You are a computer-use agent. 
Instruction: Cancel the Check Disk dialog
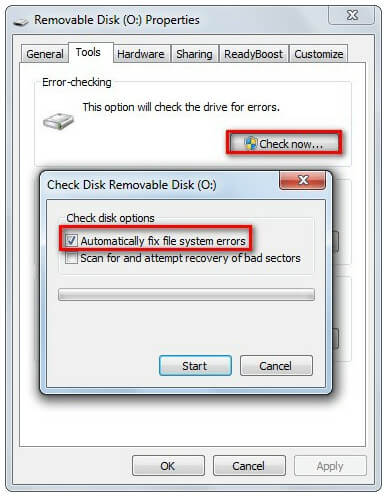pos(276,366)
